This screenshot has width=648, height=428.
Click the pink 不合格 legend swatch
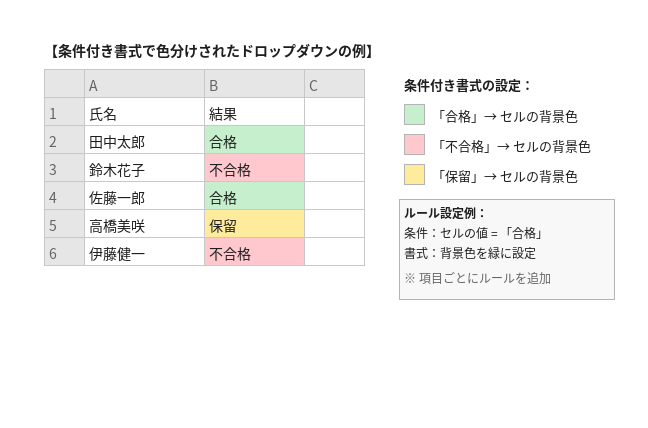click(414, 145)
